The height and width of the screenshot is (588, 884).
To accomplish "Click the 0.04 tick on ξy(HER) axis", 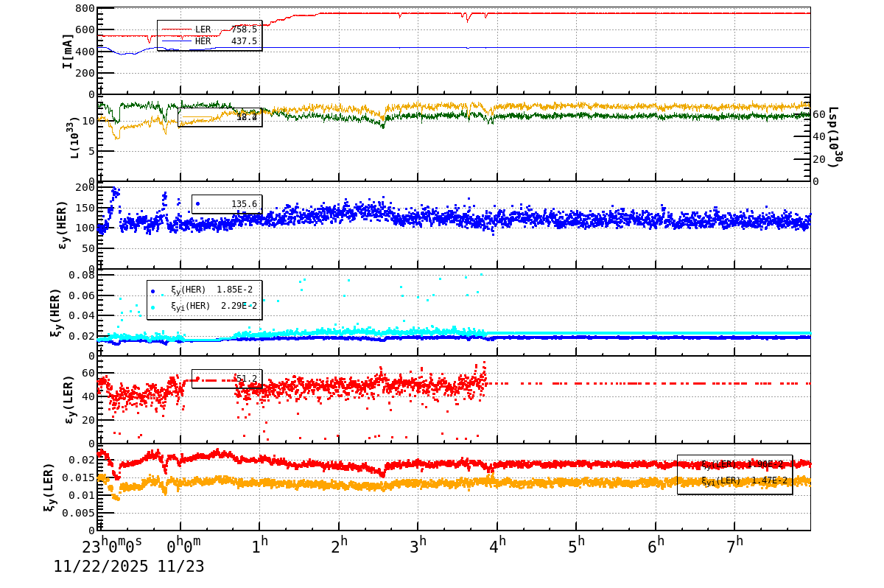I will point(82,315).
